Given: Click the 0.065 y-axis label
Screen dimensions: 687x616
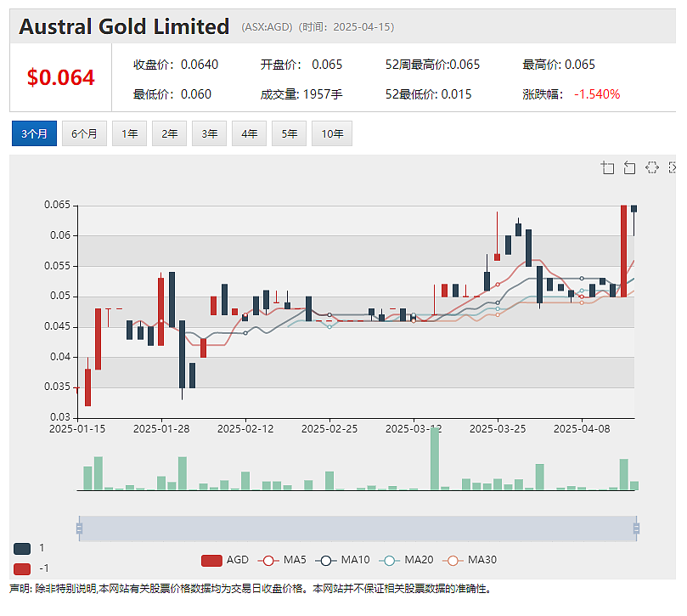Looking at the screenshot, I should click(57, 205).
